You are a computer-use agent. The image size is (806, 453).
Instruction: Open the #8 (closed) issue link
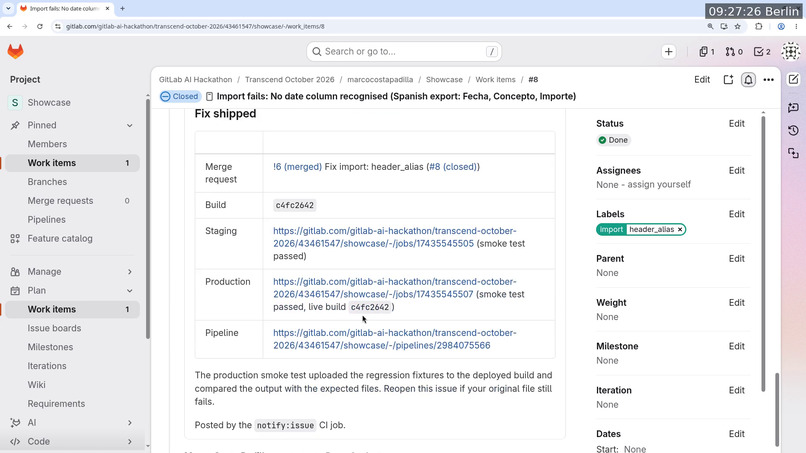452,167
